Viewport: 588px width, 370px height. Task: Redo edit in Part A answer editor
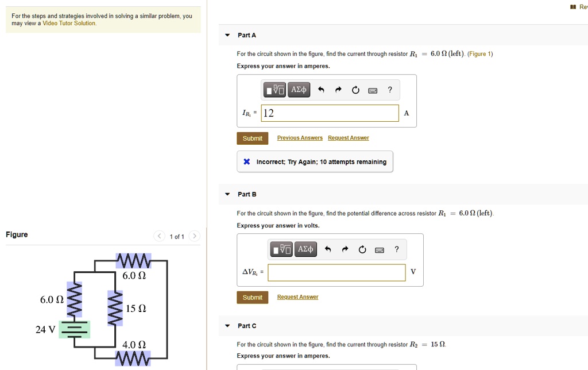pos(338,89)
